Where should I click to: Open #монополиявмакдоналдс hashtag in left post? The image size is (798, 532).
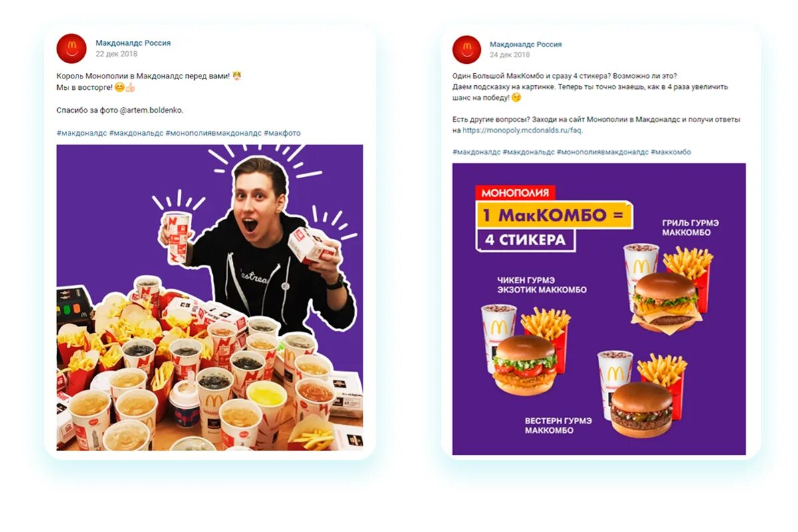point(213,133)
